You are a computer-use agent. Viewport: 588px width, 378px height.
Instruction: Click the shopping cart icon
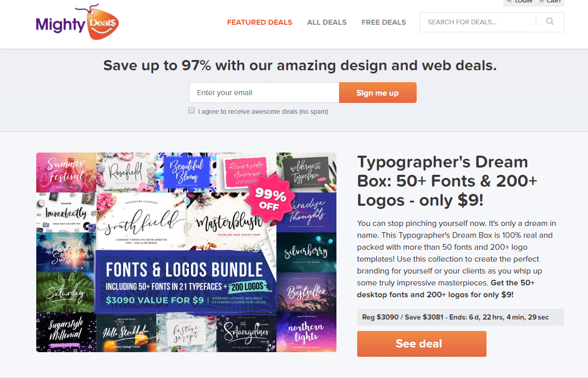(541, 2)
